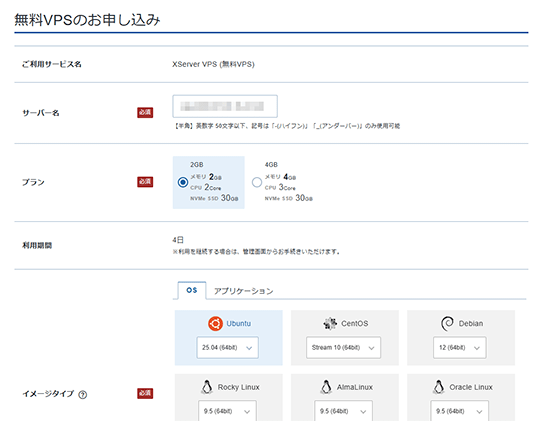
Task: Click the 4GB plan title text
Action: (271, 165)
